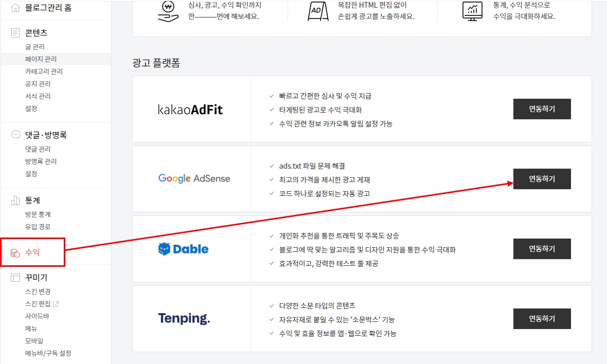Open 설정 under 댓글·방명록
This screenshot has height=364, width=607.
(x=31, y=174)
